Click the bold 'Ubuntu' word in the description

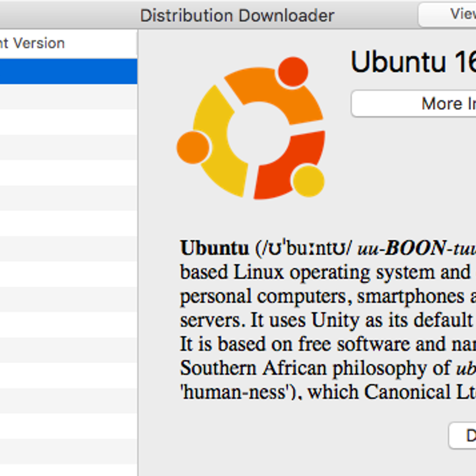pyautogui.click(x=214, y=248)
